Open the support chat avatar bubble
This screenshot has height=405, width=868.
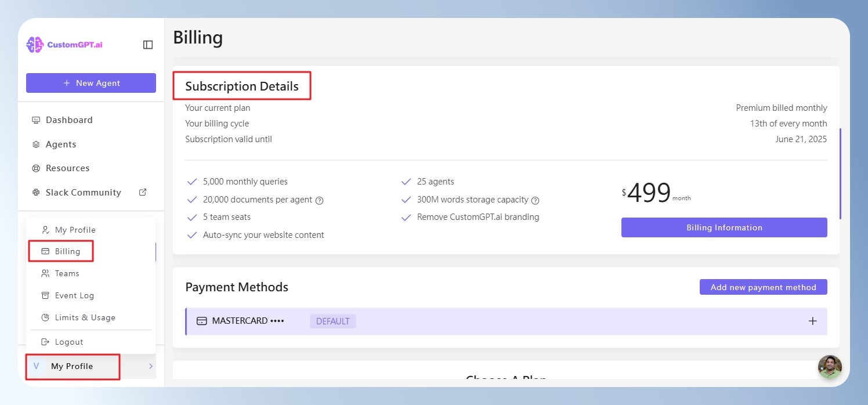[x=830, y=367]
